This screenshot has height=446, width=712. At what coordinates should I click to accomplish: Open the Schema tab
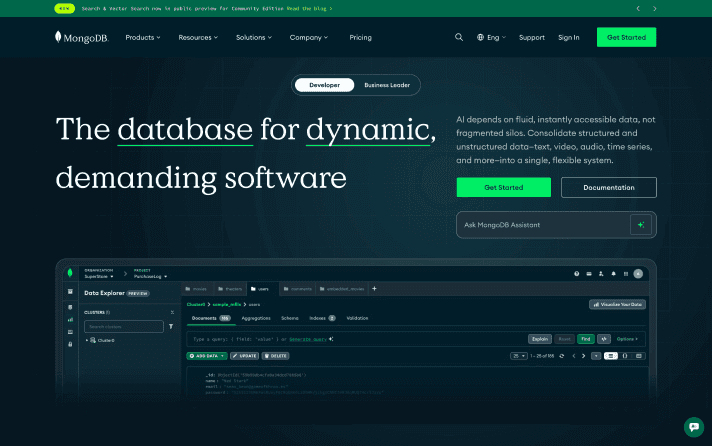pyautogui.click(x=290, y=318)
